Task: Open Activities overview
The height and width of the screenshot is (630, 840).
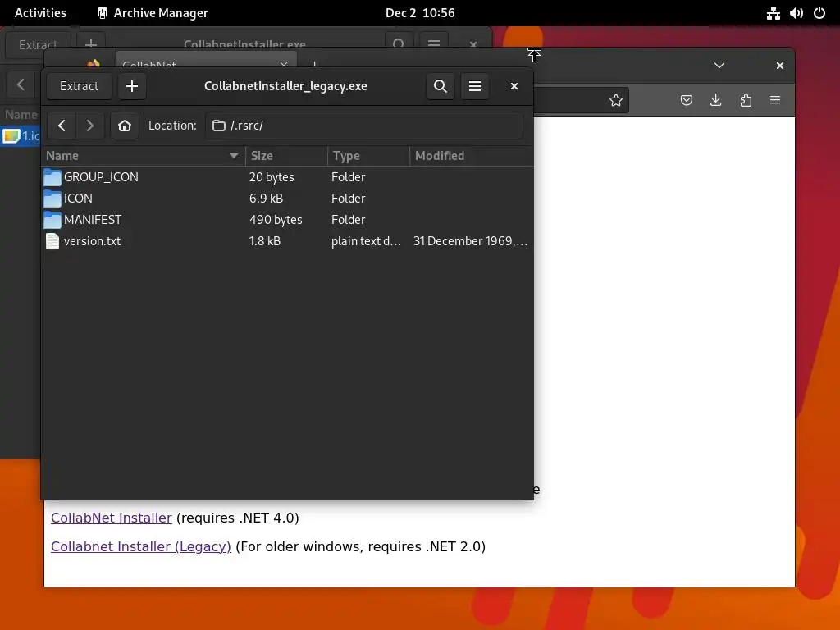Action: point(40,13)
